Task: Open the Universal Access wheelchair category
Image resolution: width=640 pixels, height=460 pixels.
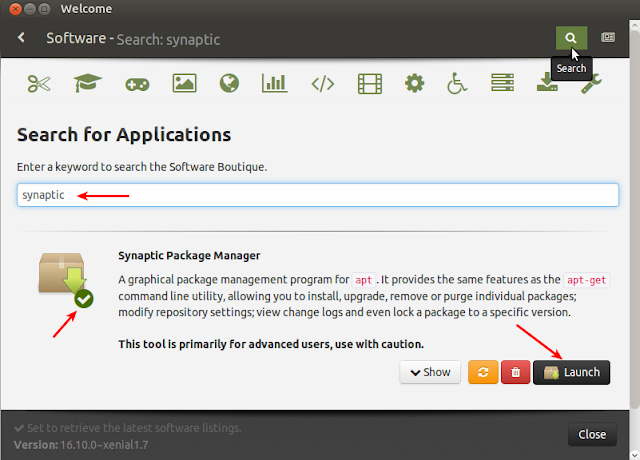Action: (457, 83)
